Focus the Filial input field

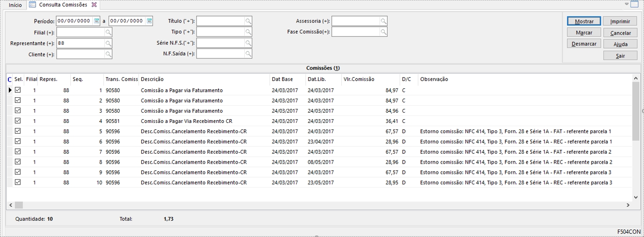pos(80,32)
